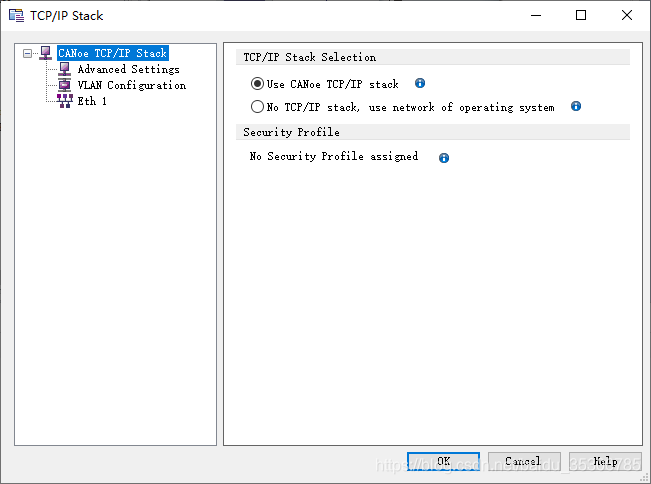Click the TCP/IP Stack title bar icon
Viewport: 651px width, 484px height.
pos(17,16)
